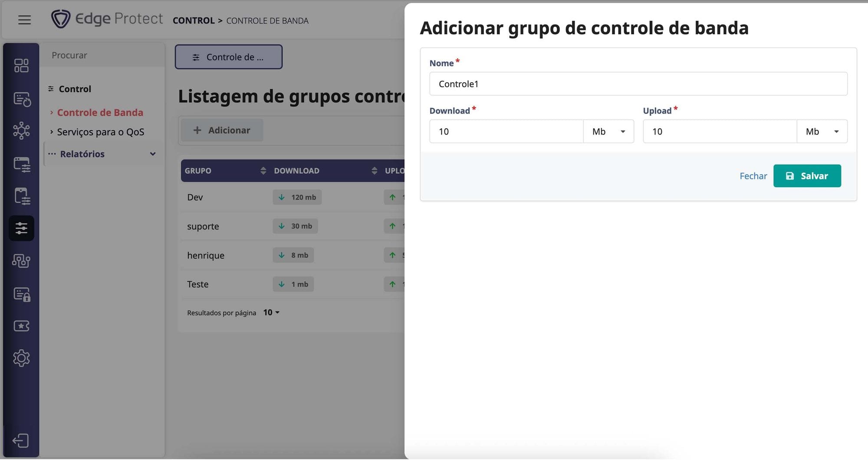Image resolution: width=868 pixels, height=460 pixels.
Task: Open the network nodes icon in sidebar
Action: pyautogui.click(x=21, y=130)
